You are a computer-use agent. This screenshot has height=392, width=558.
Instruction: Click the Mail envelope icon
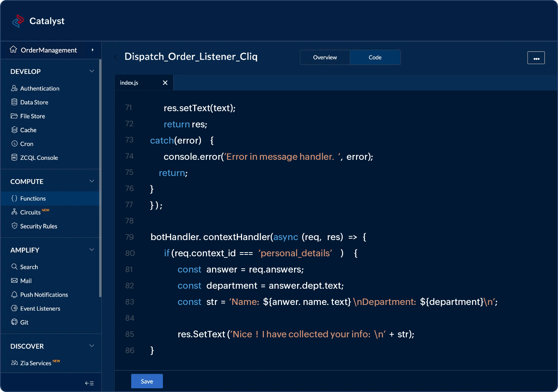coord(14,280)
